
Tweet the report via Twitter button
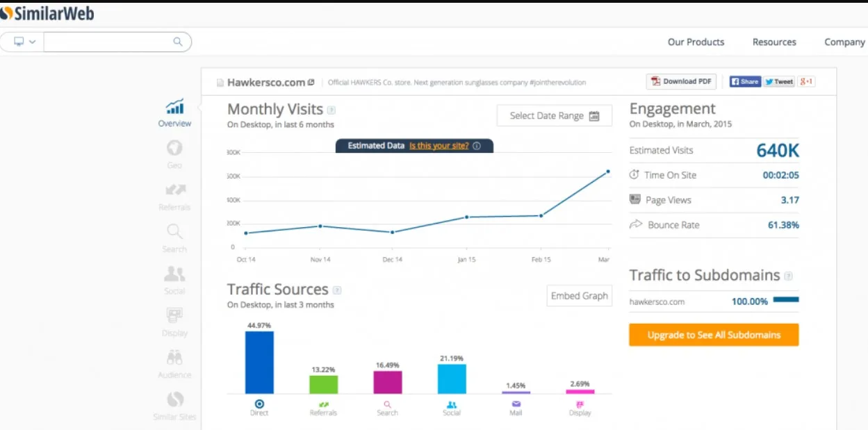point(779,81)
